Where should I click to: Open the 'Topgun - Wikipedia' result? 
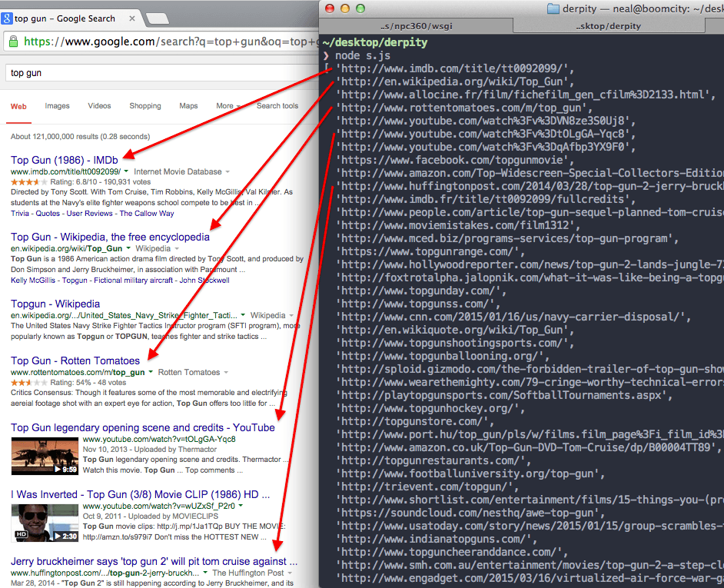[x=55, y=304]
